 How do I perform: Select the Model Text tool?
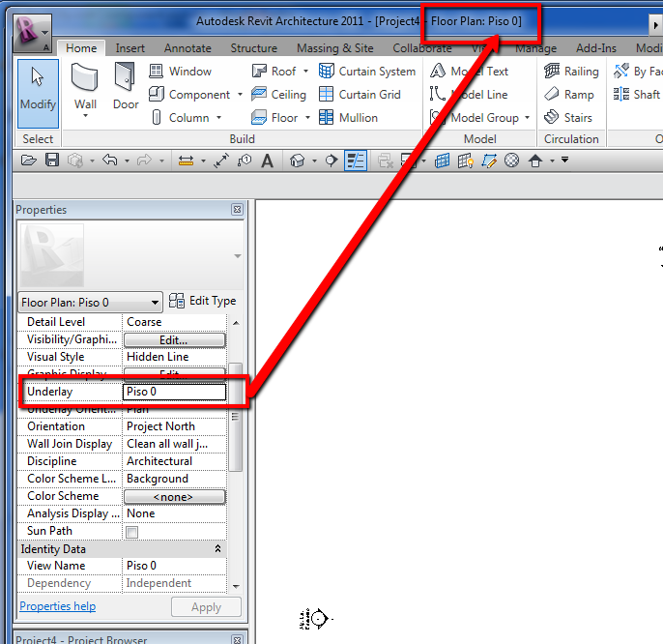[469, 72]
